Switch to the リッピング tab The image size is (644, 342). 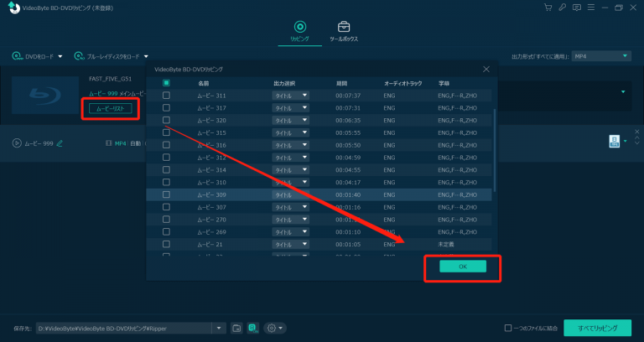[299, 33]
